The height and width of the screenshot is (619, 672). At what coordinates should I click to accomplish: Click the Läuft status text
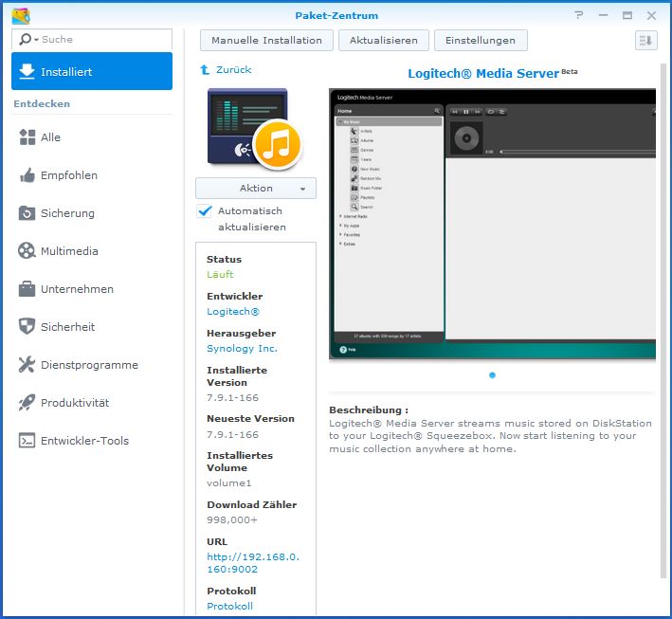click(220, 274)
